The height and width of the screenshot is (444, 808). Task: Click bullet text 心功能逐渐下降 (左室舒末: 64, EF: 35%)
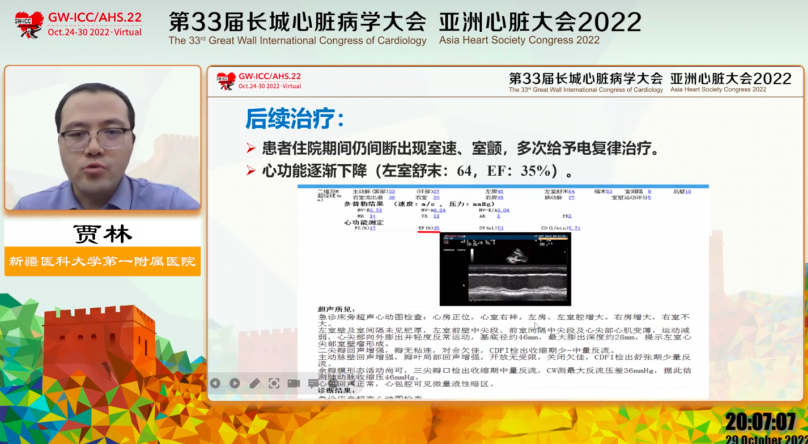point(416,171)
